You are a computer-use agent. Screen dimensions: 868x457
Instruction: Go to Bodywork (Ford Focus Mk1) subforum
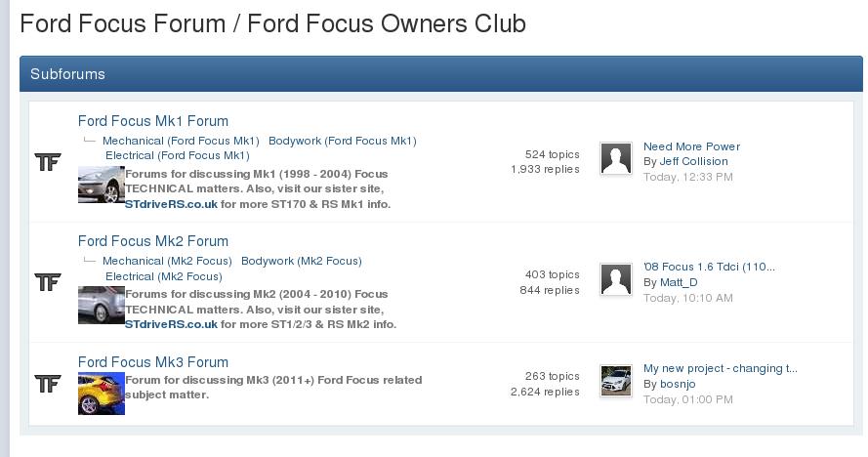(x=343, y=141)
